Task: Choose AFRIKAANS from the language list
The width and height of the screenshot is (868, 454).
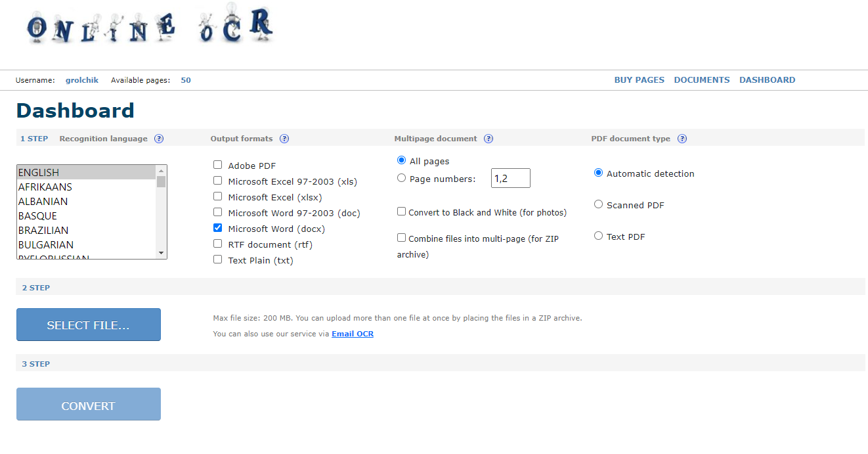Action: 86,187
